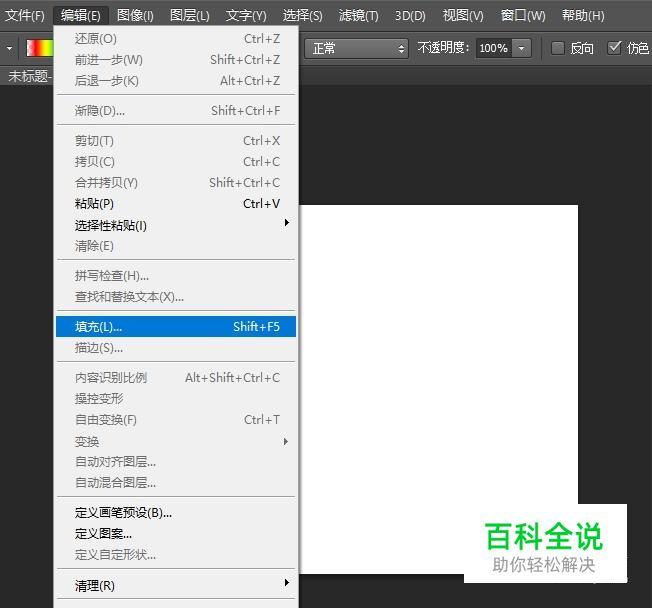Viewport: 652px width, 608px height.
Task: Click the 内容识别比例 menu entry
Action: [x=176, y=378]
